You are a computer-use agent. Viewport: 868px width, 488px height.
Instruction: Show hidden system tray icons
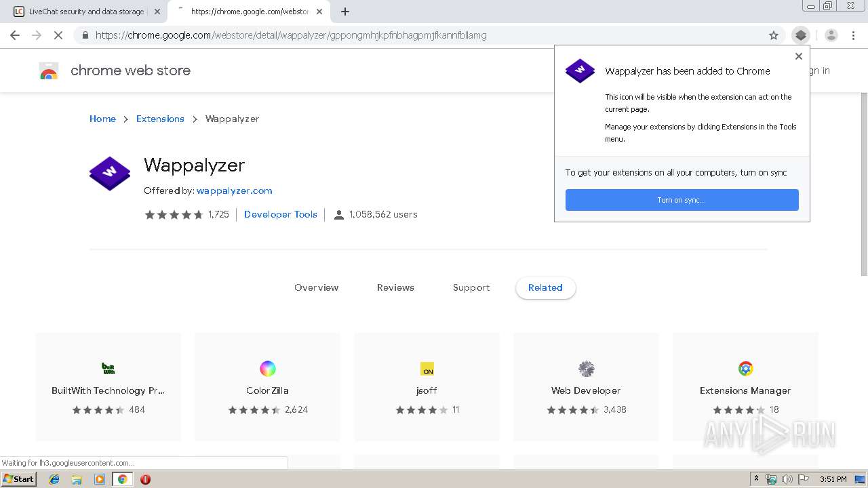(757, 479)
